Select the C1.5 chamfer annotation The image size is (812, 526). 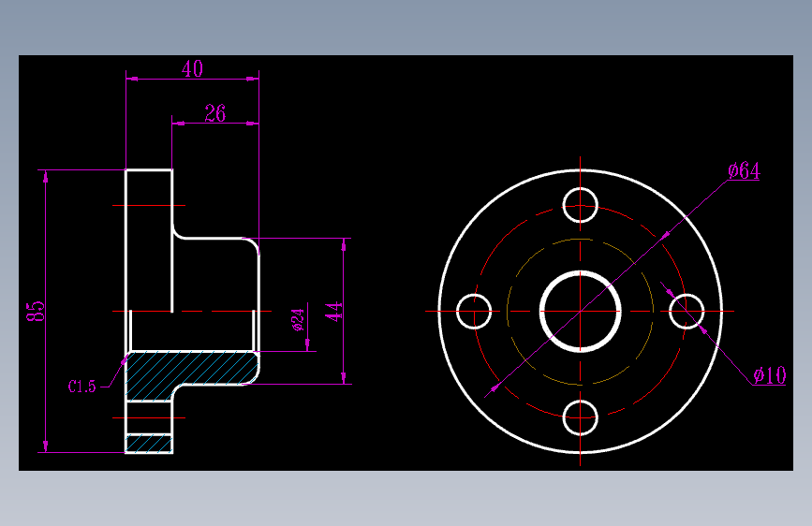coord(81,387)
